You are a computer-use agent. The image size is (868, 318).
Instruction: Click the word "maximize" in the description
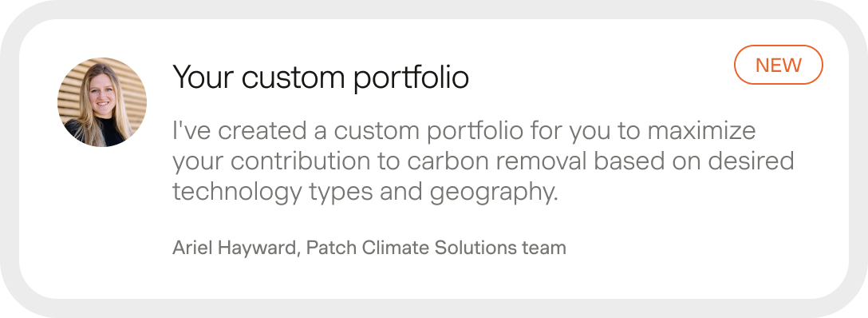pyautogui.click(x=701, y=131)
